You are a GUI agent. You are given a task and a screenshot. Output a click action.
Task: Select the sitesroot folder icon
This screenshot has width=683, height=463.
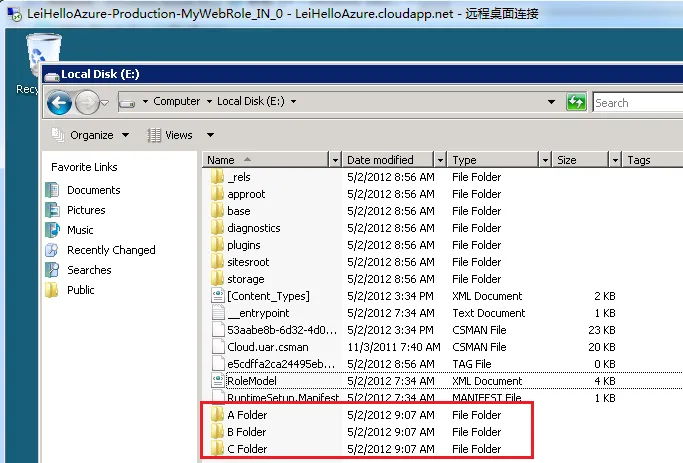tap(217, 262)
